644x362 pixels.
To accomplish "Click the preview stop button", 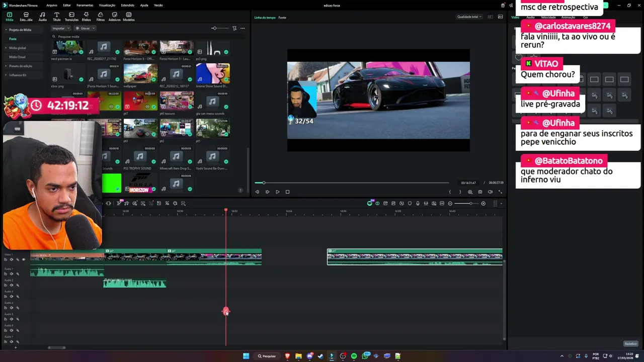I will pyautogui.click(x=287, y=192).
